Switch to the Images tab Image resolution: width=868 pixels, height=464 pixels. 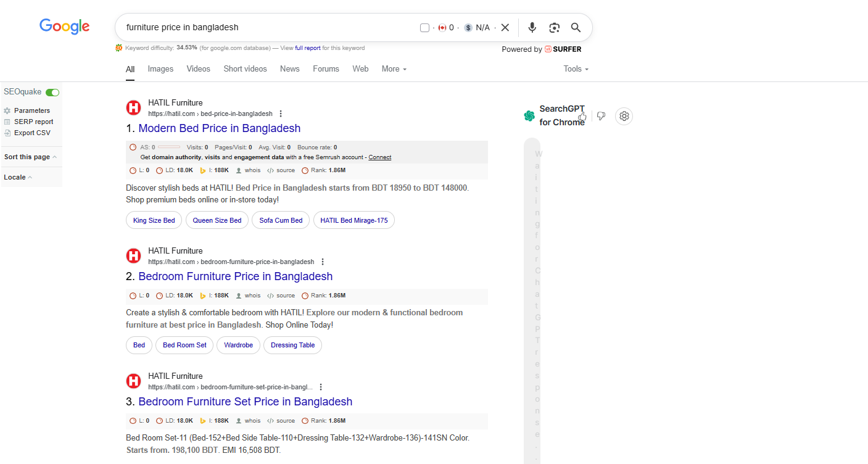160,69
